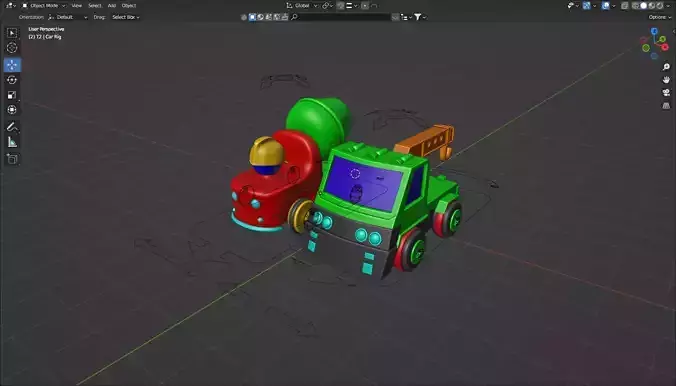Choose extend selection mode icon
Screen dimensions: 676x386
(260, 17)
